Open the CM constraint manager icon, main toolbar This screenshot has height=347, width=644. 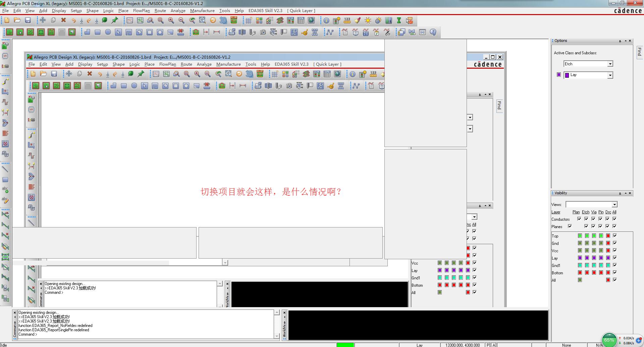290,20
